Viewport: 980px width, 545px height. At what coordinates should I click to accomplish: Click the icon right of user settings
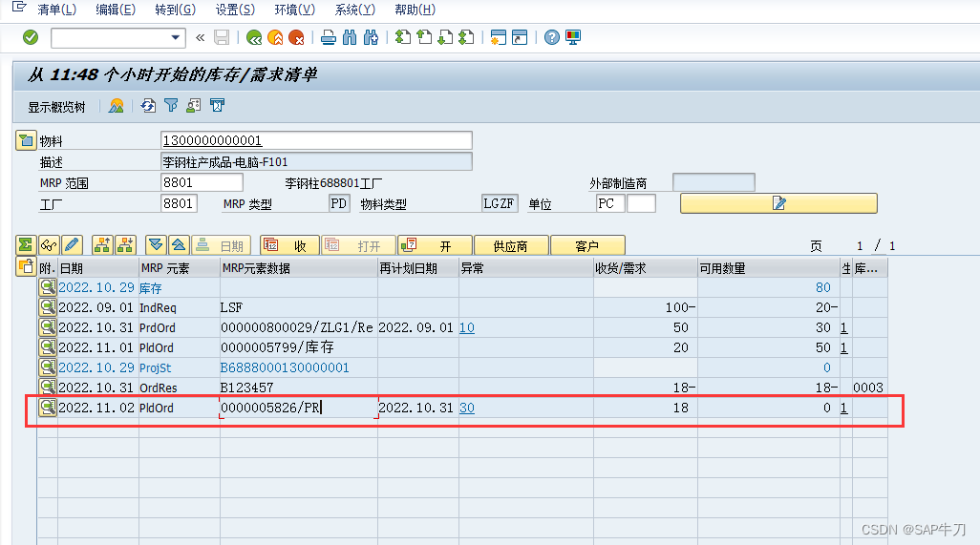[x=217, y=106]
